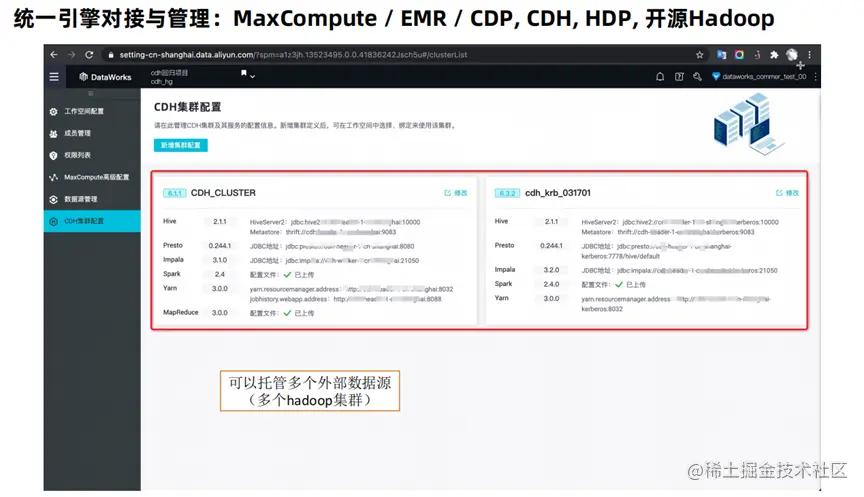The width and height of the screenshot is (864, 497).
Task: Open the help question-mark icon
Action: coord(679,77)
